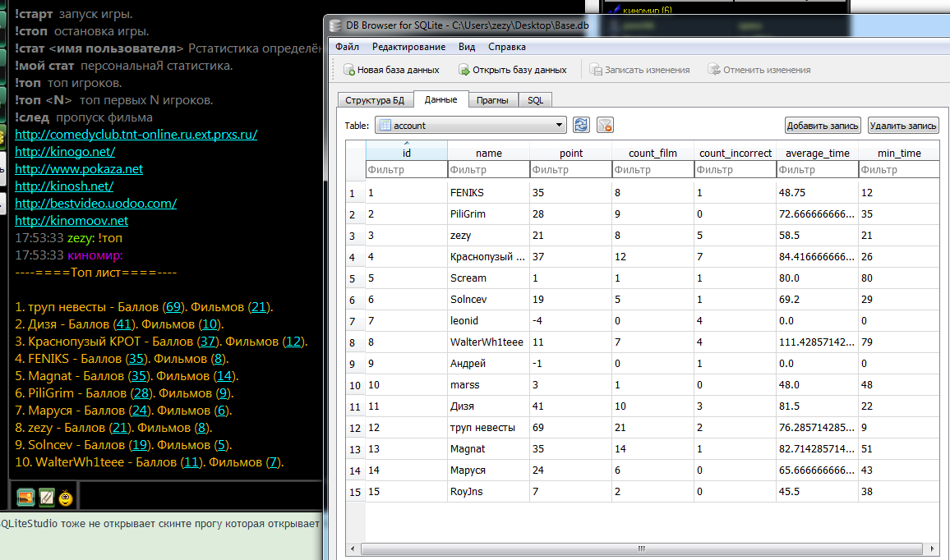Sort by the point column header
Image resolution: width=950 pixels, height=560 pixels.
(x=570, y=153)
